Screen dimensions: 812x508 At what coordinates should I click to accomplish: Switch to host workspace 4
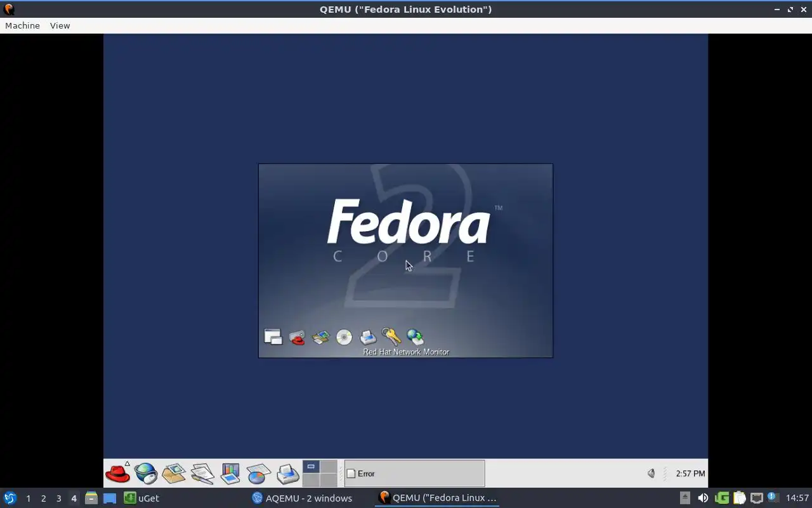point(74,498)
